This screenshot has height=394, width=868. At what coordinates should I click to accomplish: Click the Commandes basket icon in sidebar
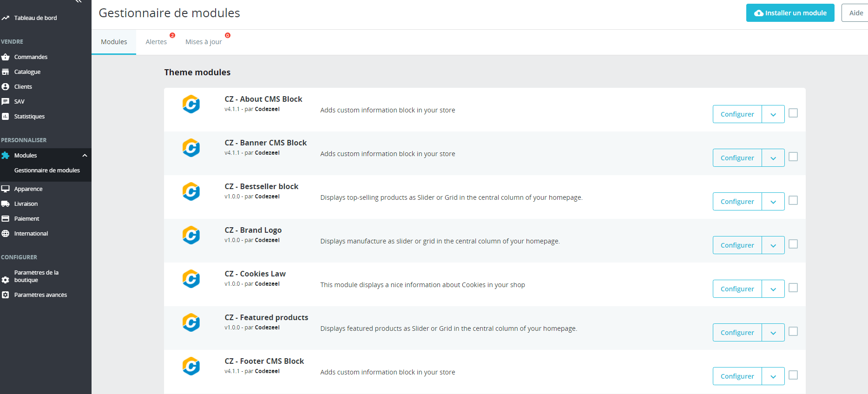click(x=6, y=57)
